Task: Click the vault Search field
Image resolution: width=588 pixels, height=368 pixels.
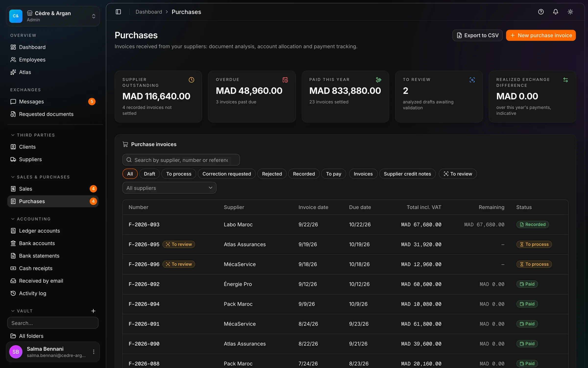Action: click(53, 323)
